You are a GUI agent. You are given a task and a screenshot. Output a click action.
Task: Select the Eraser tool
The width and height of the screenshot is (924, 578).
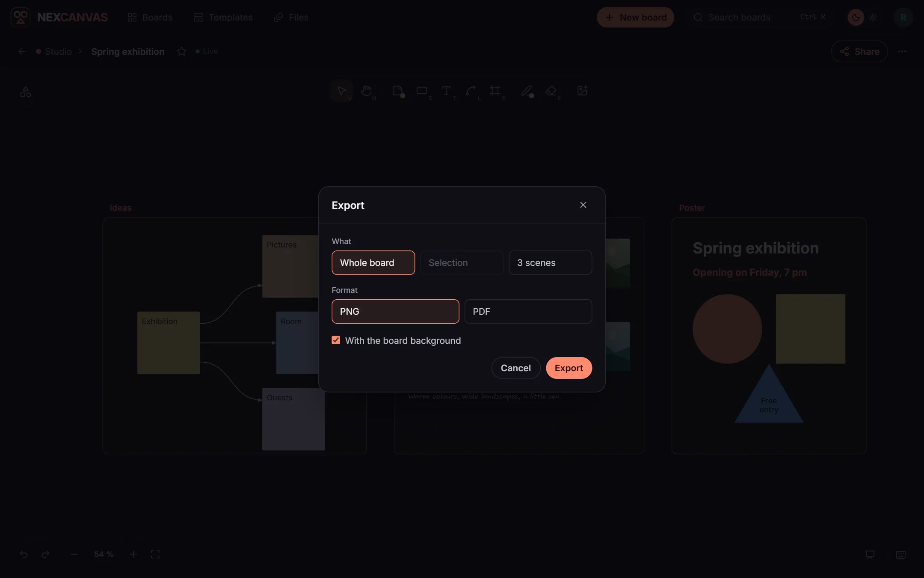pyautogui.click(x=551, y=91)
